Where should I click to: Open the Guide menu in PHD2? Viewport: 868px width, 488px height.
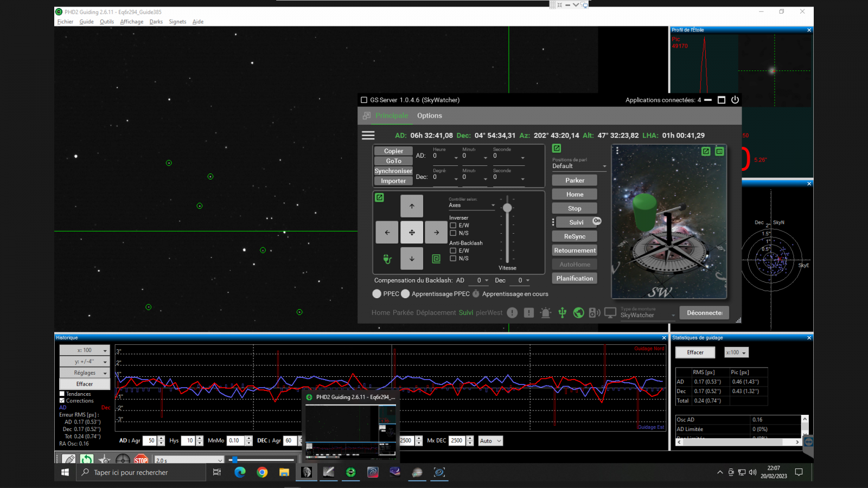tap(86, 22)
